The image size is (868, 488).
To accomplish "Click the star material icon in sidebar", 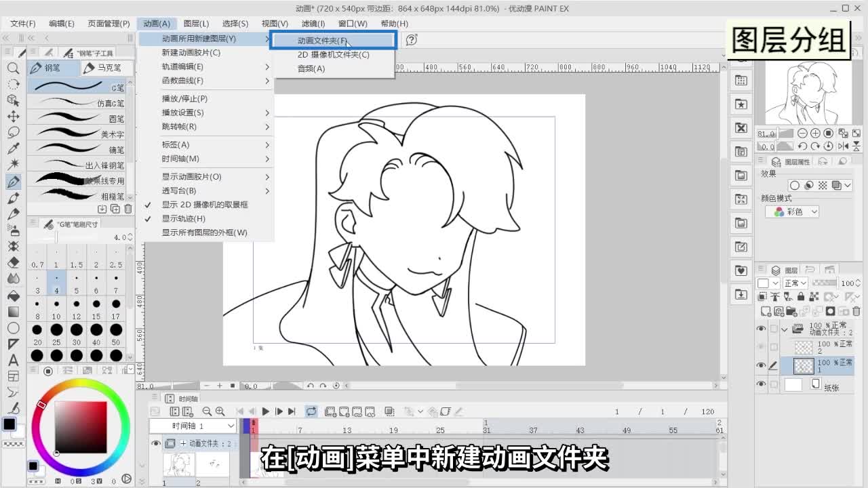I will (741, 104).
